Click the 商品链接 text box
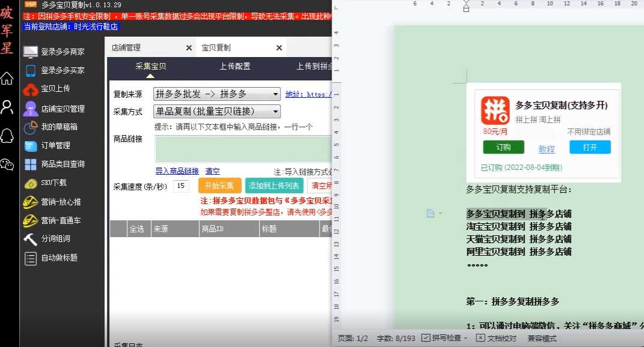This screenshot has height=347, width=644. [243, 149]
